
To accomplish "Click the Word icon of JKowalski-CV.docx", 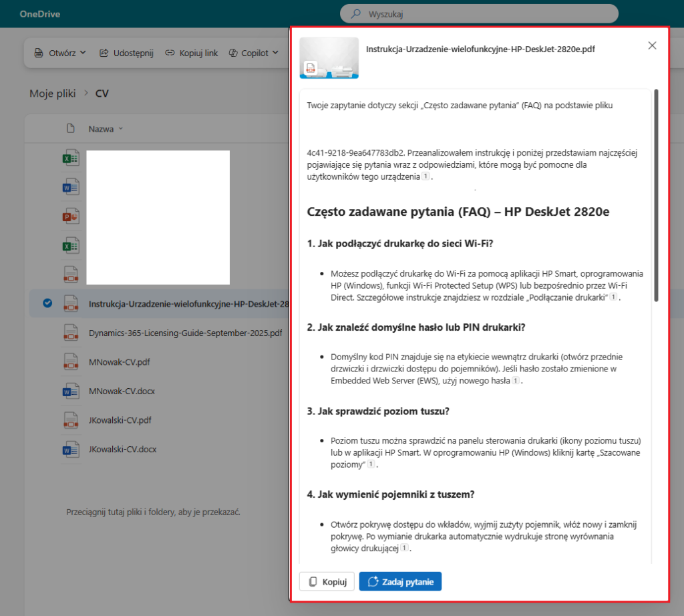I will pyautogui.click(x=71, y=449).
